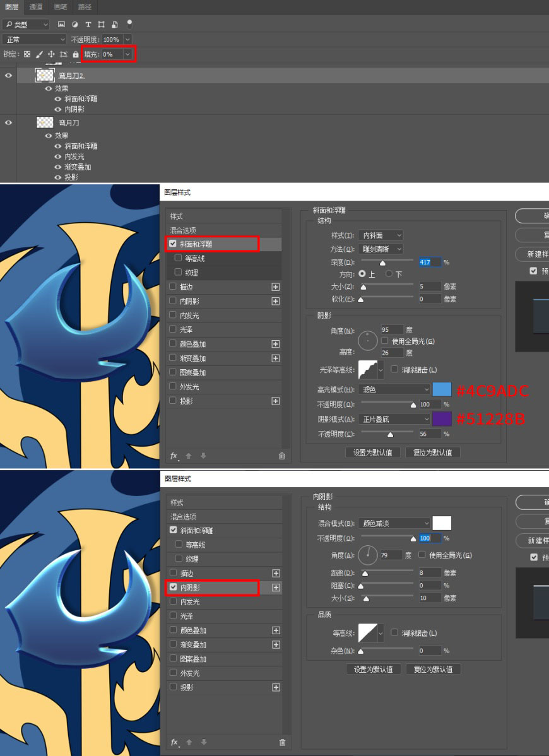Open the 高光模式 滤色 dropdown
This screenshot has width=549, height=756.
click(394, 389)
